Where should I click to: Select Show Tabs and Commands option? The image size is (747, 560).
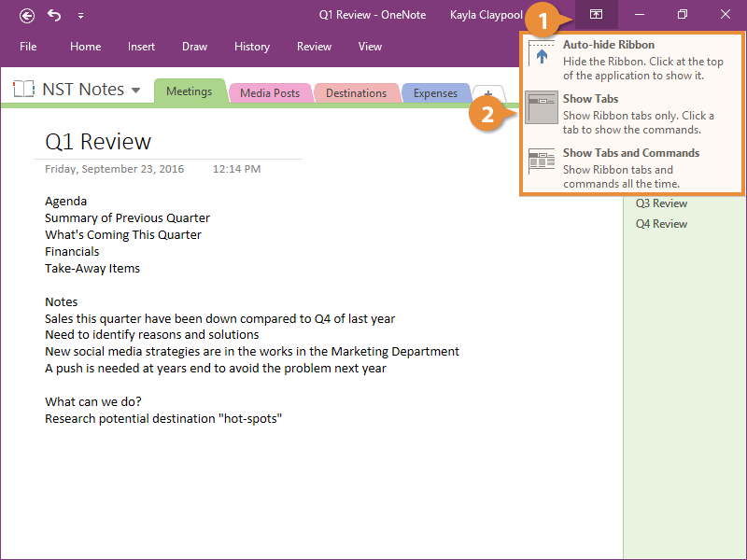tap(631, 168)
